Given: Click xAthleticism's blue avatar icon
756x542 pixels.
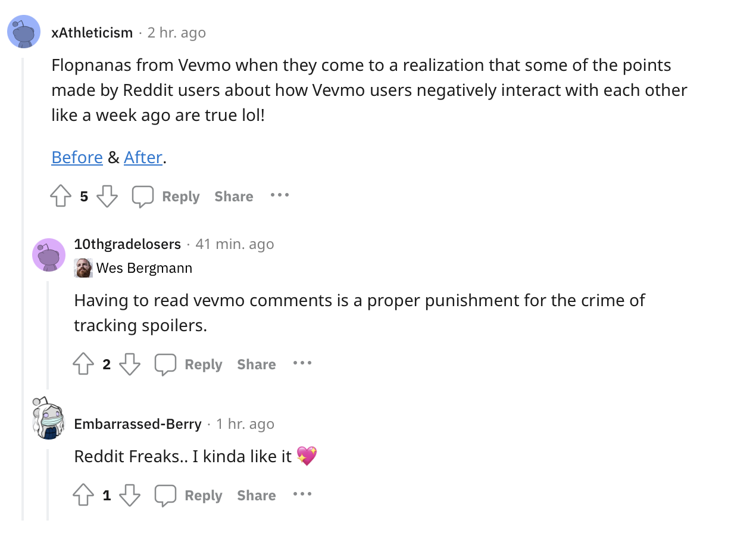Looking at the screenshot, I should (24, 32).
